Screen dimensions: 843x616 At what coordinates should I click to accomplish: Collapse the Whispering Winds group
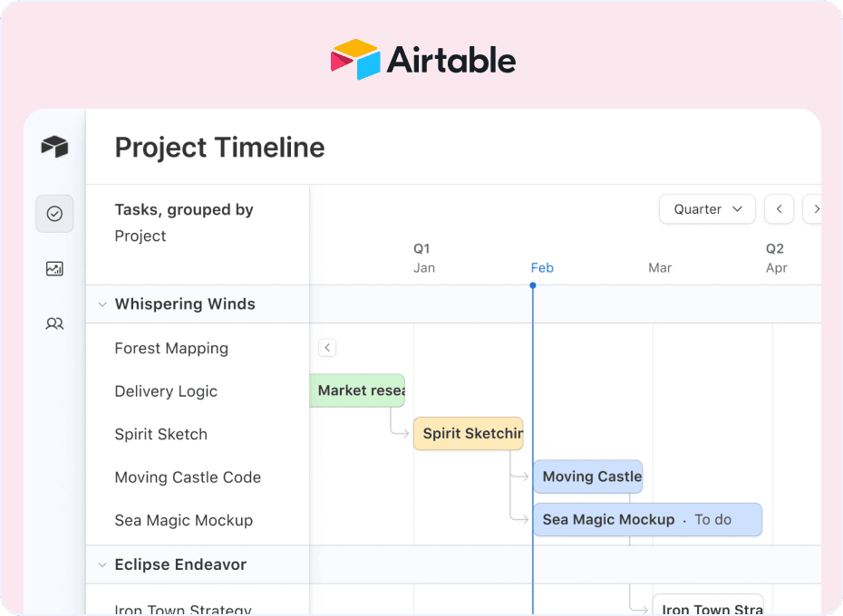tap(102, 304)
